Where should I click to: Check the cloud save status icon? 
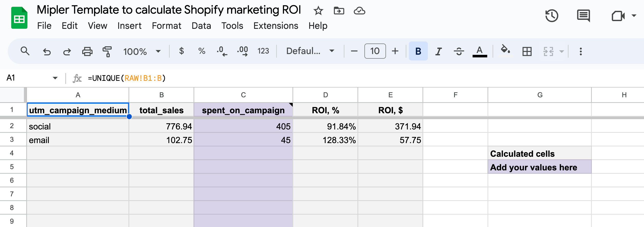pyautogui.click(x=359, y=11)
